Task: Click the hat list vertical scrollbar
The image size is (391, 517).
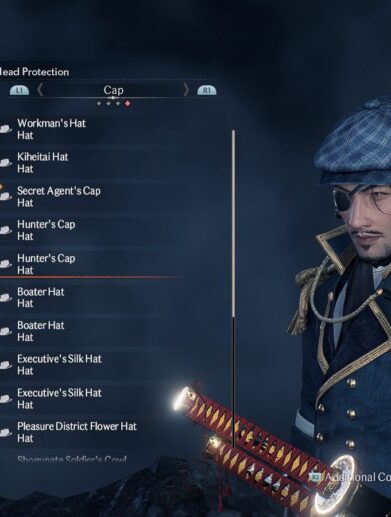Action: (233, 289)
